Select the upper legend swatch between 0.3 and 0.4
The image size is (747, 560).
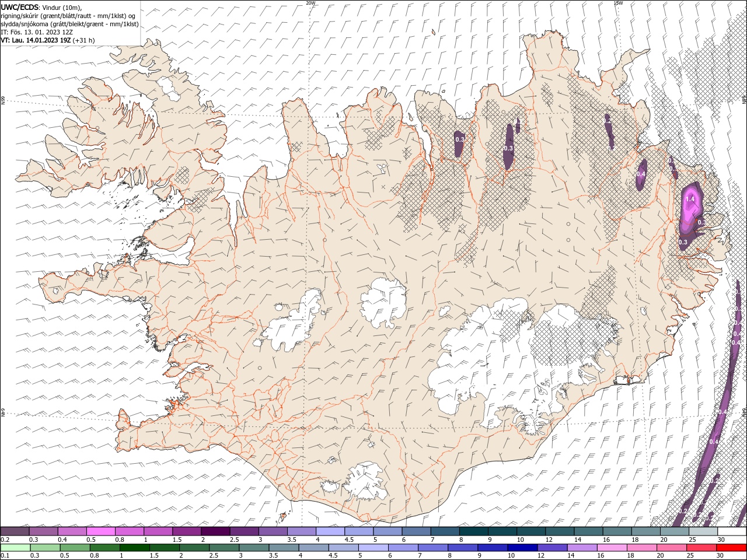[x=43, y=531]
